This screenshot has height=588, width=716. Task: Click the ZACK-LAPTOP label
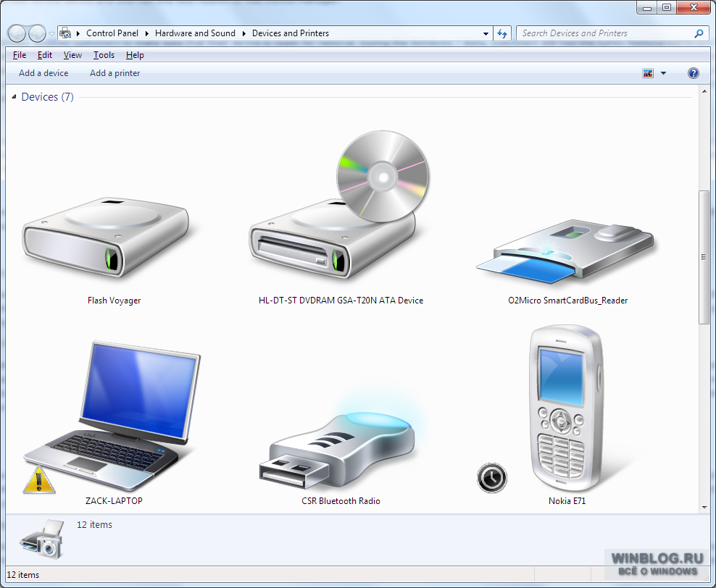click(x=114, y=501)
